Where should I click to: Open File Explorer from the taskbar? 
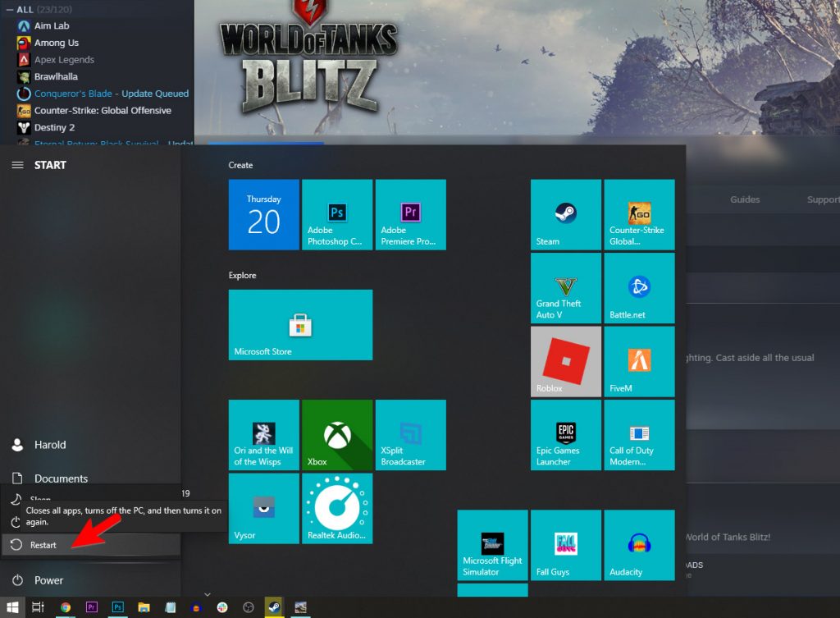point(144,607)
